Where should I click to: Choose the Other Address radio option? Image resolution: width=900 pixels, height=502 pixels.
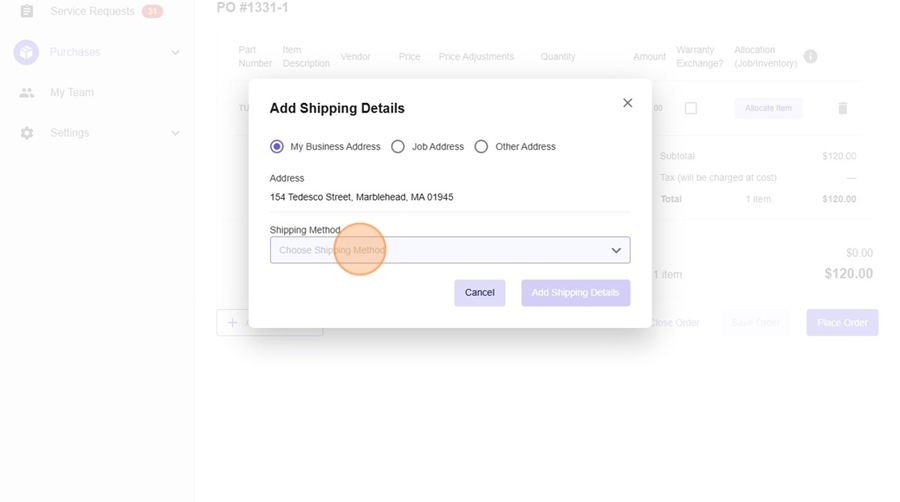tap(481, 147)
